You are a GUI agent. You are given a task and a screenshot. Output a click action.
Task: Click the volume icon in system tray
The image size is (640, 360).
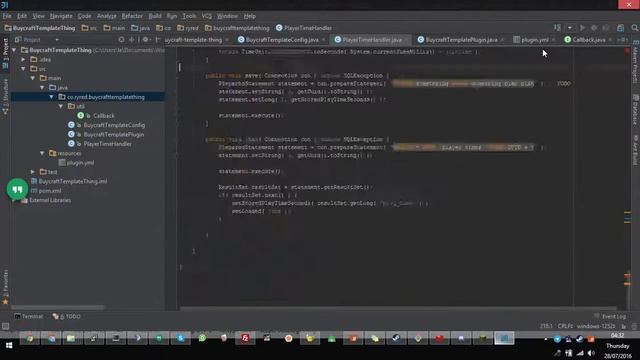(591, 353)
